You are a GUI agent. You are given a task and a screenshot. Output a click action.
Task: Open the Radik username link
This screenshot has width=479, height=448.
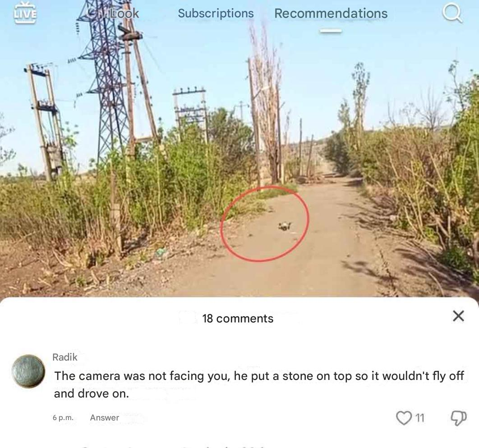click(x=65, y=357)
